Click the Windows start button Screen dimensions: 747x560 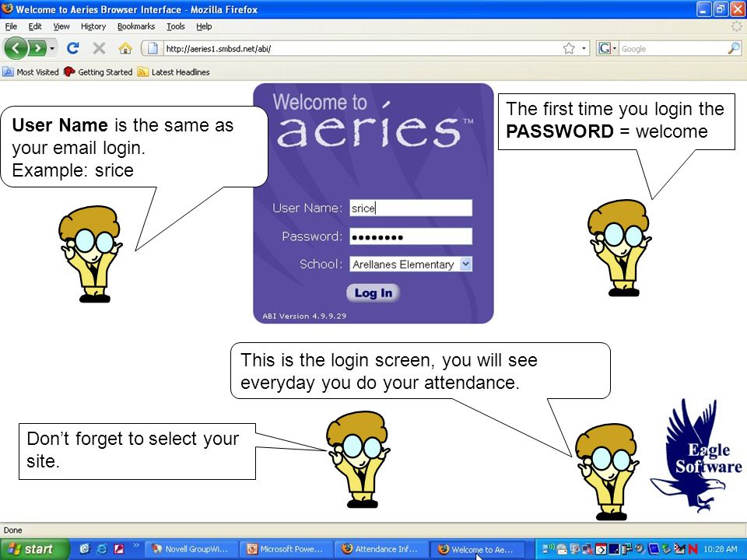coord(33,549)
